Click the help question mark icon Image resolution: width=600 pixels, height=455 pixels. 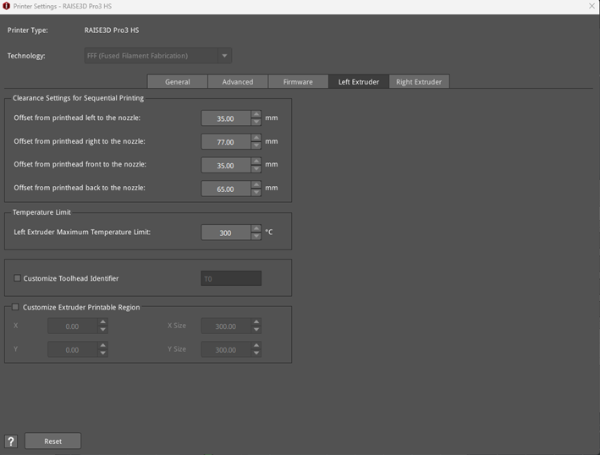click(12, 440)
